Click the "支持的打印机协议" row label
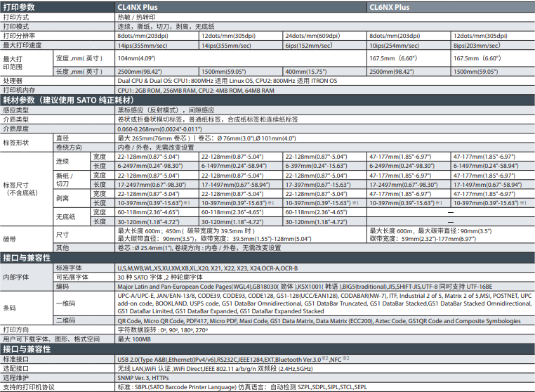This screenshot has width=535, height=392. pyautogui.click(x=29, y=387)
